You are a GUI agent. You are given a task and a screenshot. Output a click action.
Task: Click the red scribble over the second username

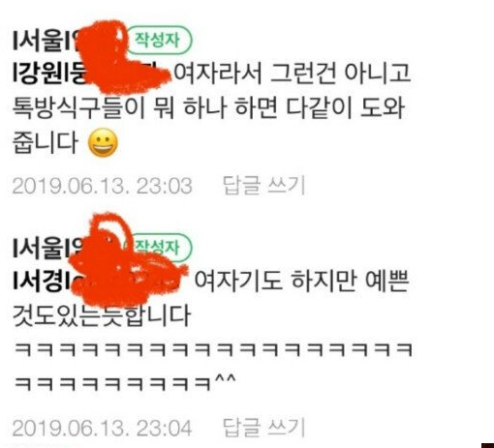click(x=128, y=259)
